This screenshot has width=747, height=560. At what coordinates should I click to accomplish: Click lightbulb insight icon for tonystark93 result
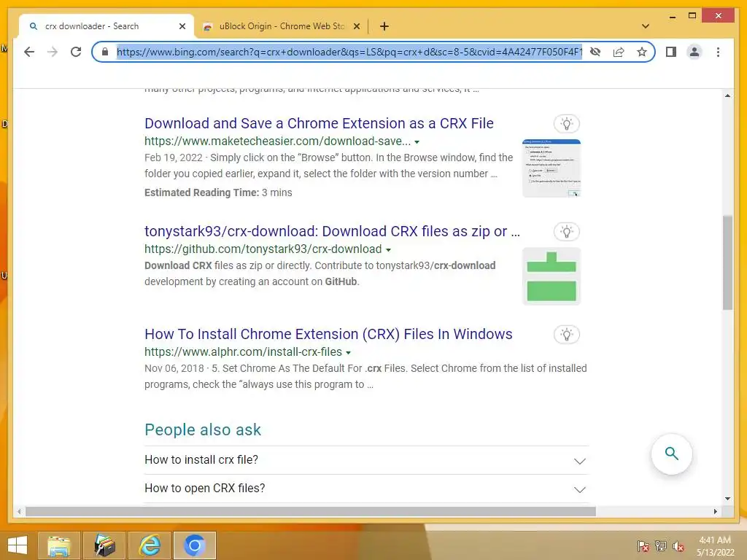566,232
